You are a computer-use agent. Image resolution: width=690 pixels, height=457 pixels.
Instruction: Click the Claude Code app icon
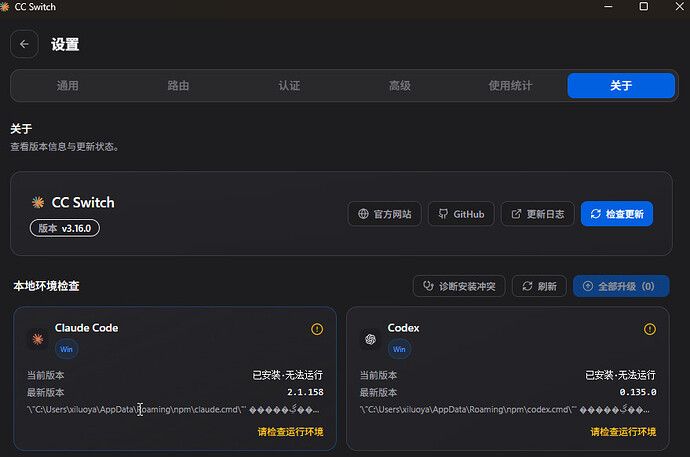point(38,339)
